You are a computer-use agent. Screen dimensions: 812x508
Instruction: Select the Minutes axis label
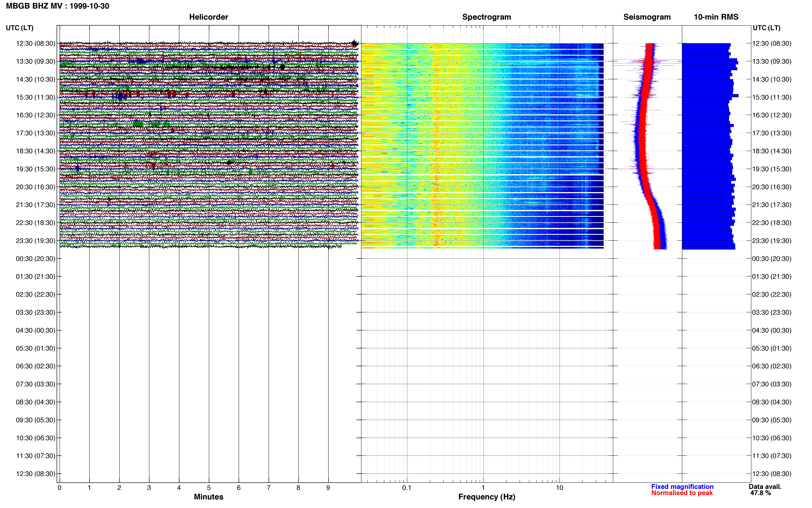point(209,497)
